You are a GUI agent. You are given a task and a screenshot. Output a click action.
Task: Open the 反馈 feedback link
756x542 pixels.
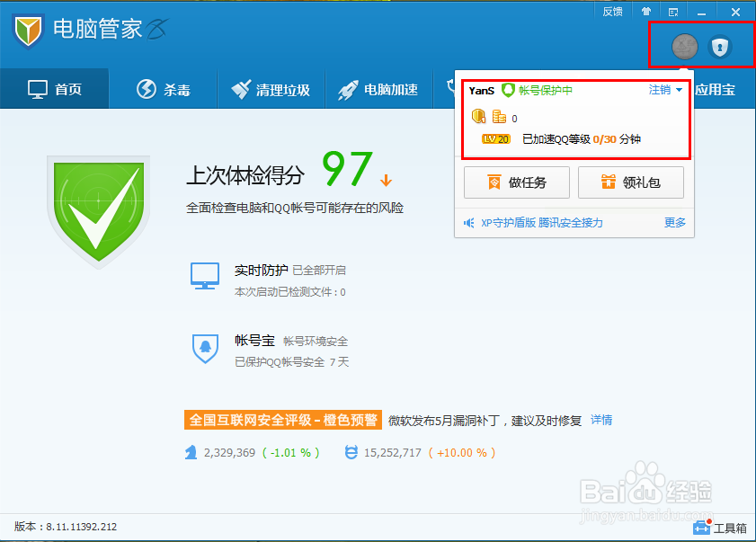(612, 12)
